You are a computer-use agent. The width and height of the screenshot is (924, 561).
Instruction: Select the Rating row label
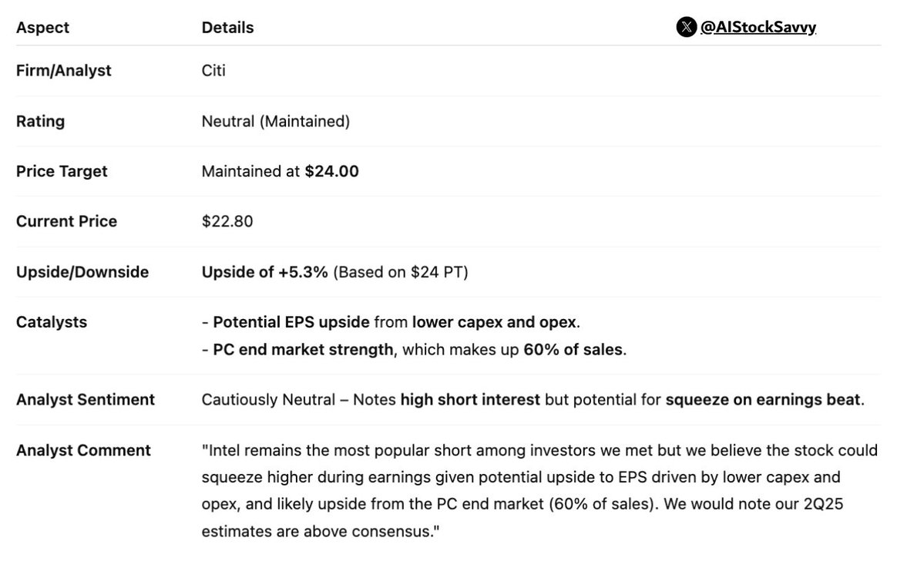pyautogui.click(x=40, y=122)
